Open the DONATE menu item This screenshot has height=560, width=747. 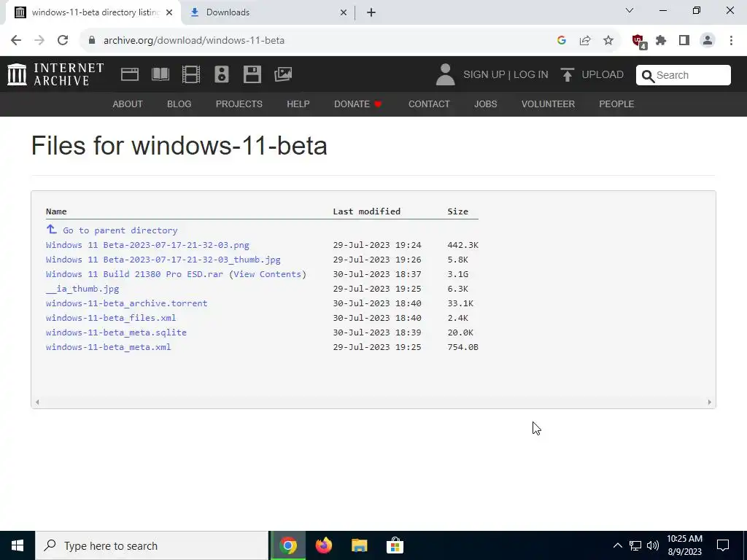point(357,104)
